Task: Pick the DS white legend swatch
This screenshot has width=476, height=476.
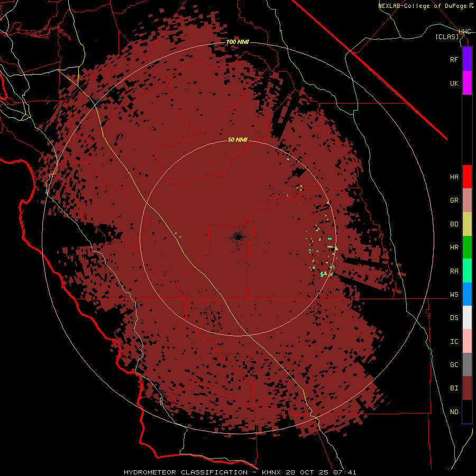Action: pos(467,317)
